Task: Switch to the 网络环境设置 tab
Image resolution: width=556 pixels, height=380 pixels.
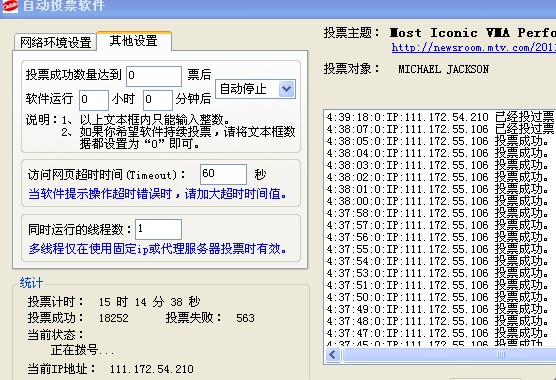Action: [x=55, y=43]
